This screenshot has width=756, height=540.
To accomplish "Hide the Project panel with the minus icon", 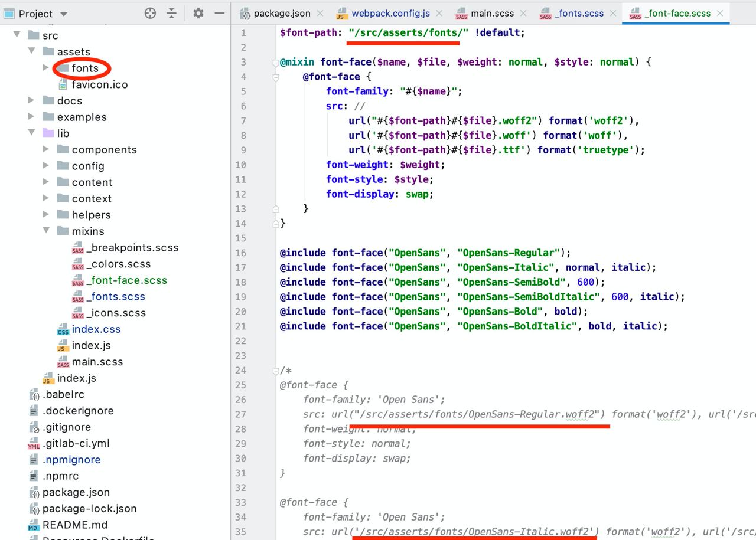I will pos(219,13).
